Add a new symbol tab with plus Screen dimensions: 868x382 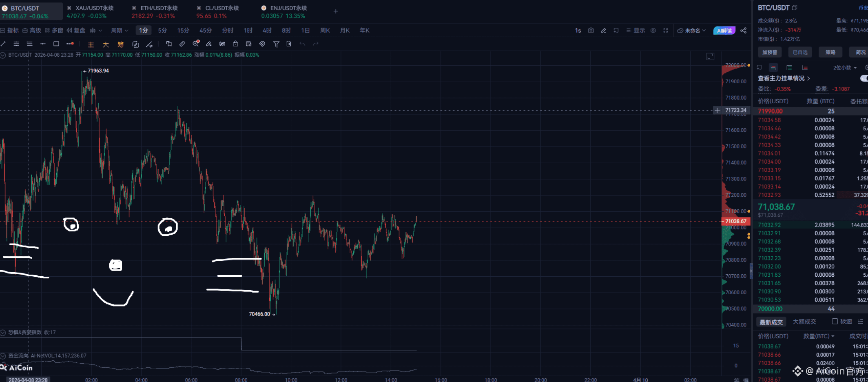[336, 11]
